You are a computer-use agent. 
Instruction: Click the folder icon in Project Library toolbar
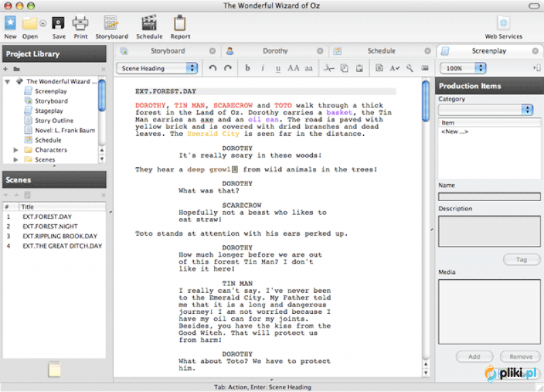(16, 69)
